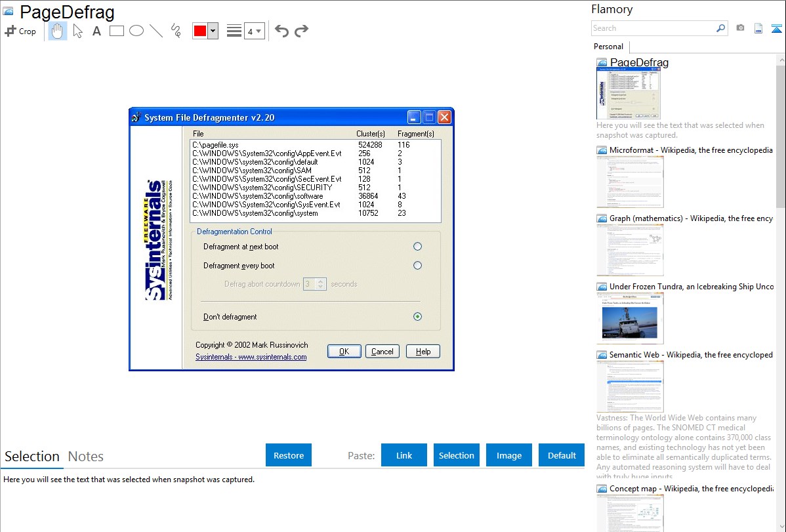This screenshot has width=786, height=532.
Task: Switch to the Selection tab
Action: 32,457
